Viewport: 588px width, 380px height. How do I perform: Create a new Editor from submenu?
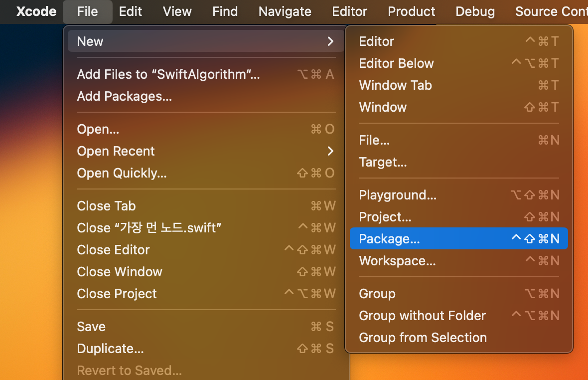(x=459, y=41)
